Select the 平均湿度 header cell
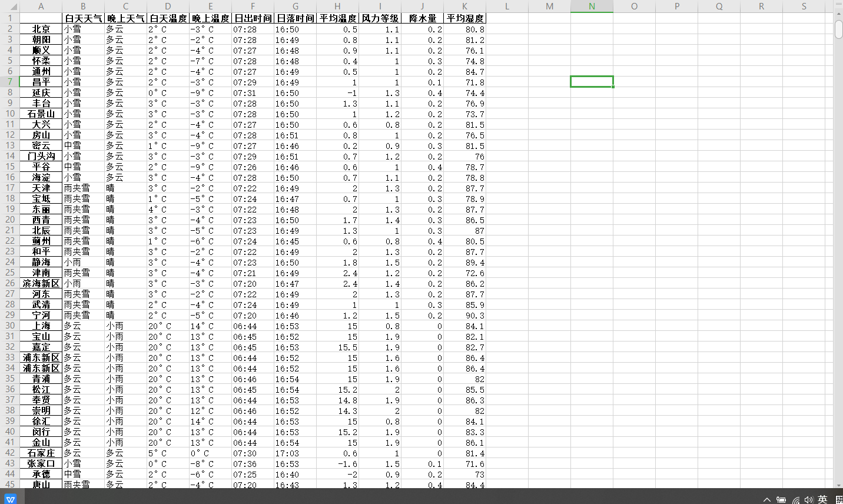 point(464,18)
